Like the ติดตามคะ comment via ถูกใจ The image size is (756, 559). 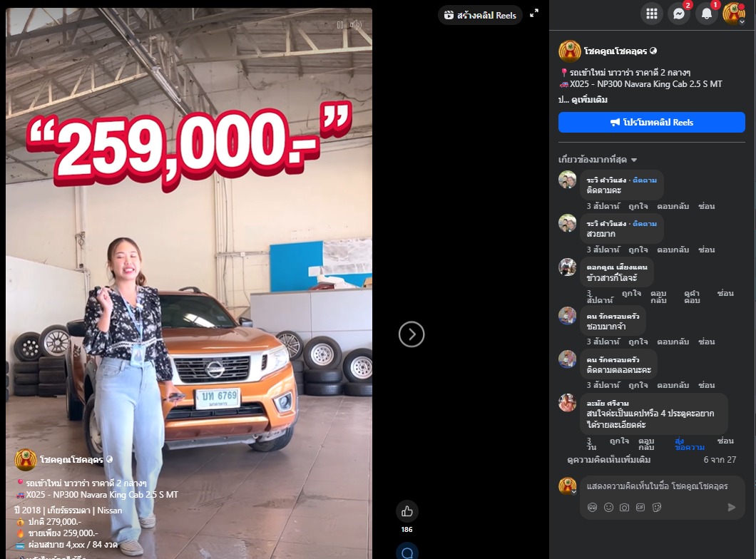[638, 206]
